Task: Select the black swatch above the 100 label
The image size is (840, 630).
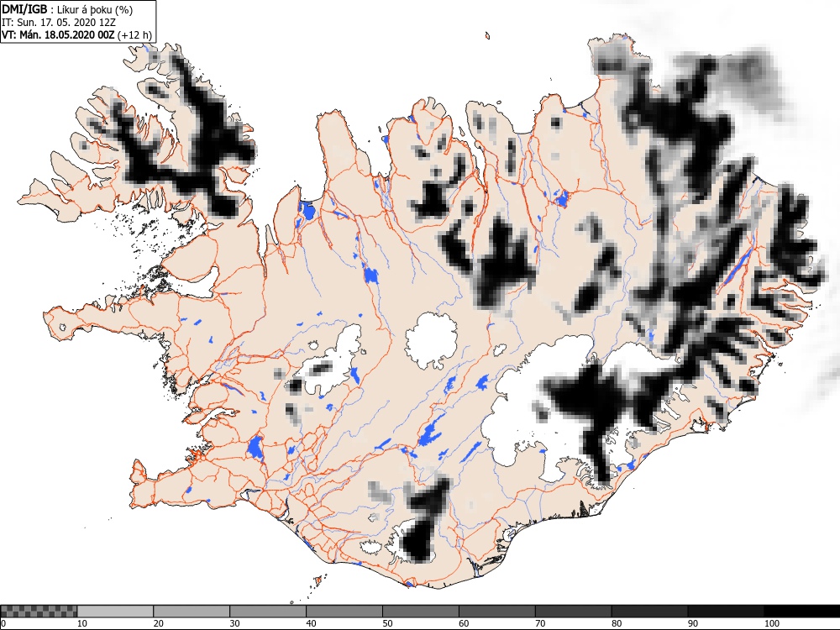Action: [x=802, y=612]
